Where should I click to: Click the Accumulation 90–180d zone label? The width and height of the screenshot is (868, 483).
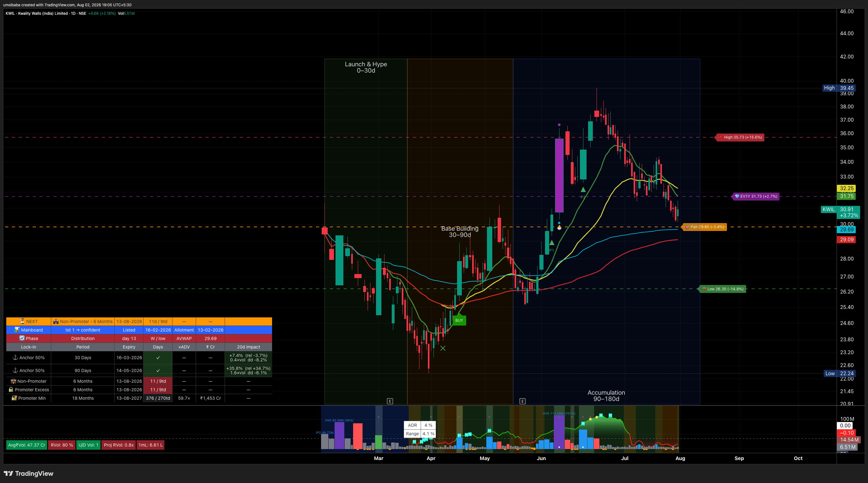pyautogui.click(x=606, y=395)
